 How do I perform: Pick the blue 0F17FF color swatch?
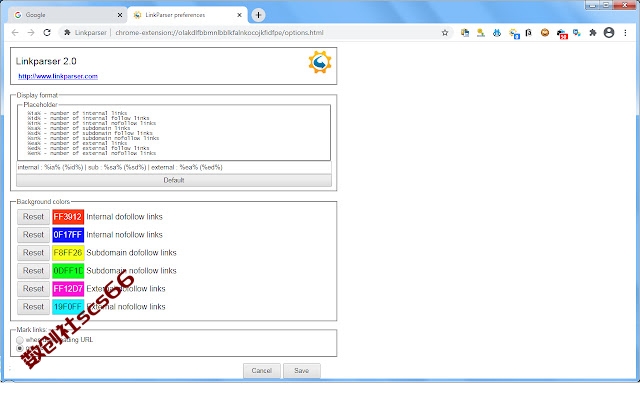pyautogui.click(x=68, y=235)
